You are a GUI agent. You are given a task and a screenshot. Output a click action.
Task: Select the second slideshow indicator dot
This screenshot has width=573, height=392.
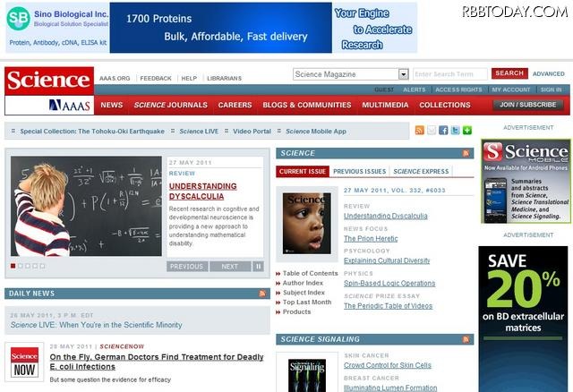[20, 266]
